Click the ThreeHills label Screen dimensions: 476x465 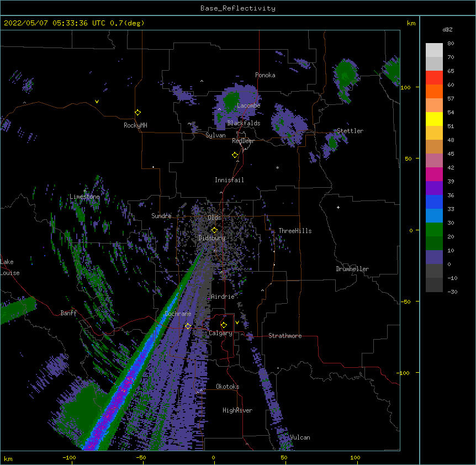pyautogui.click(x=295, y=231)
